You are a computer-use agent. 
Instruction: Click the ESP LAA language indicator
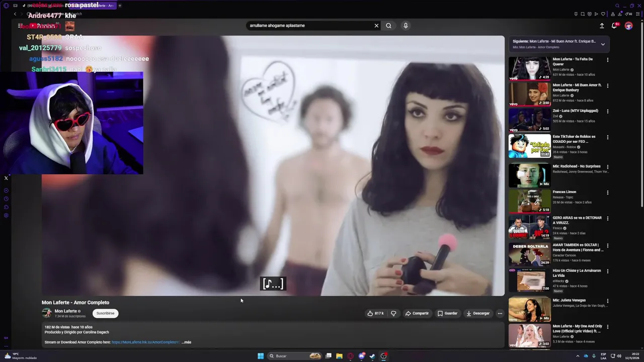coord(603,356)
